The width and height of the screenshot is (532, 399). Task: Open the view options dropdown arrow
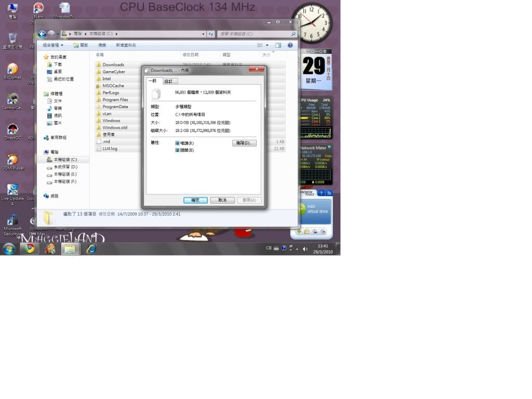pyautogui.click(x=267, y=45)
